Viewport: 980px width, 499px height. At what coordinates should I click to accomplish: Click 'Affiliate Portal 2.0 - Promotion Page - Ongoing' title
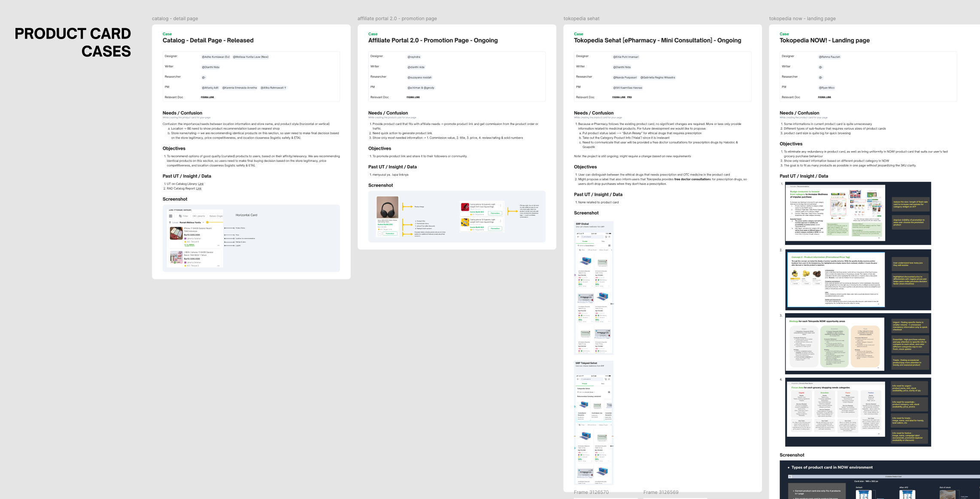[433, 40]
